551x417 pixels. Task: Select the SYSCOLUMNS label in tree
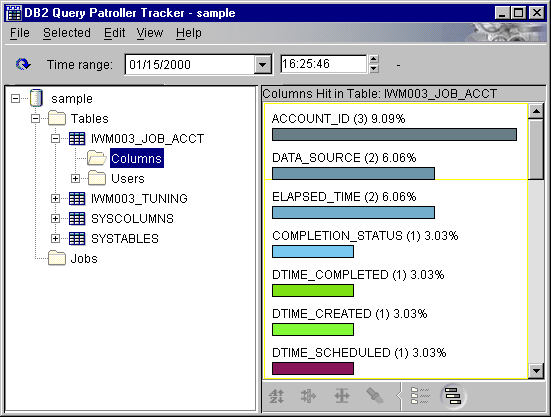[x=132, y=219]
